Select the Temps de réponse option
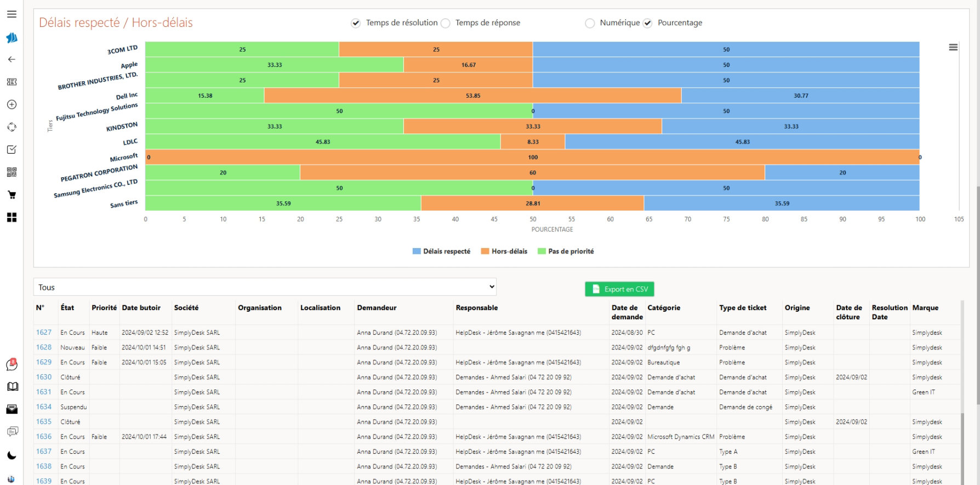980x485 pixels. (446, 23)
